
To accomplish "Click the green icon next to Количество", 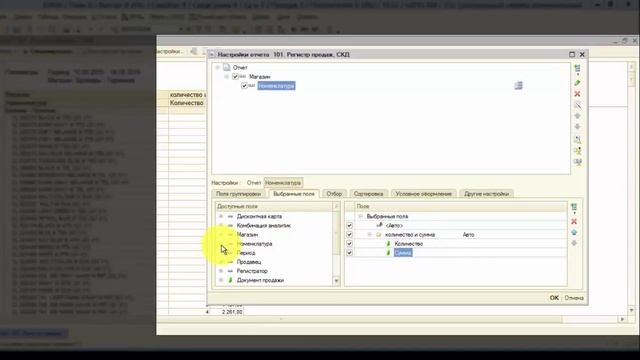I will (388, 244).
